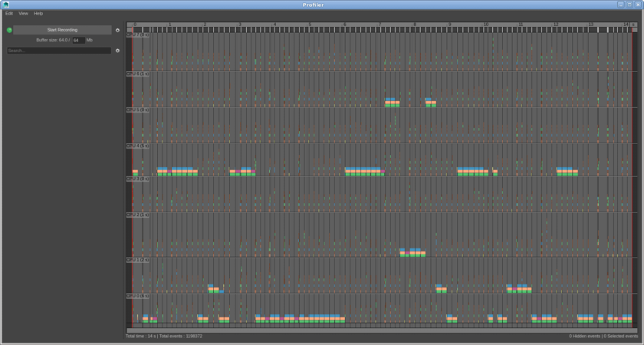Screen dimensions: 644x345
Task: Select the CPU 4 track label
Action: pos(138,145)
